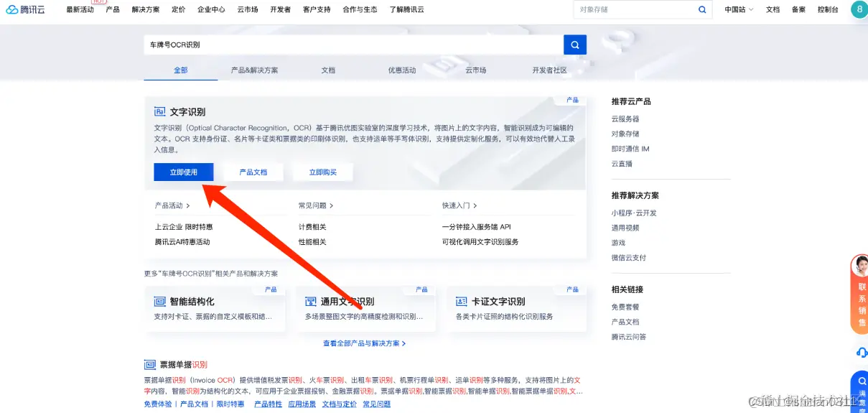Switch to the 文档 search tab

coord(328,70)
